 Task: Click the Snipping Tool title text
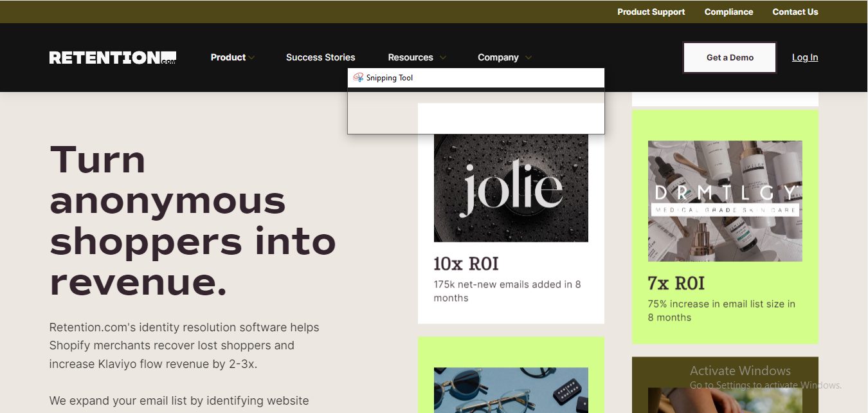pyautogui.click(x=390, y=78)
